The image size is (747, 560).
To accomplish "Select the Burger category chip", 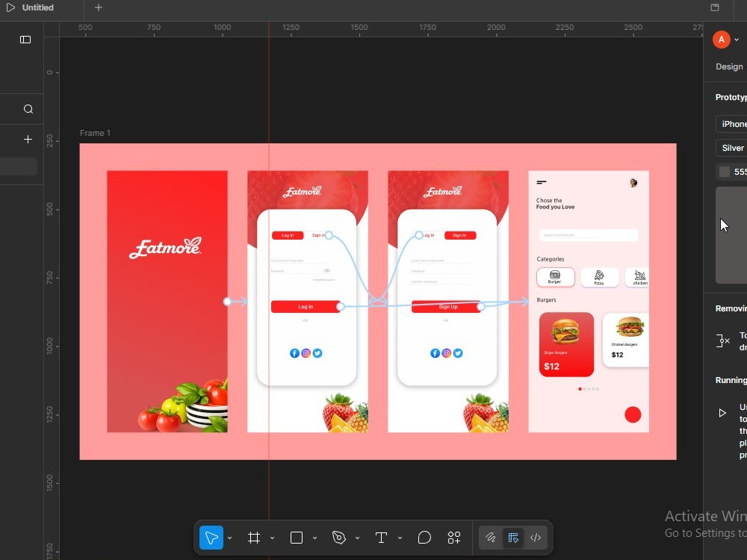I will [556, 277].
